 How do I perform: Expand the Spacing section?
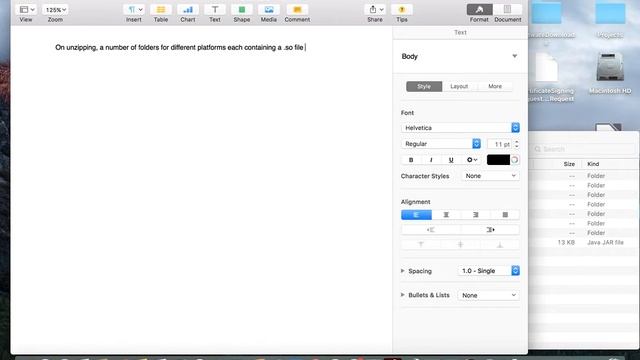pos(403,271)
